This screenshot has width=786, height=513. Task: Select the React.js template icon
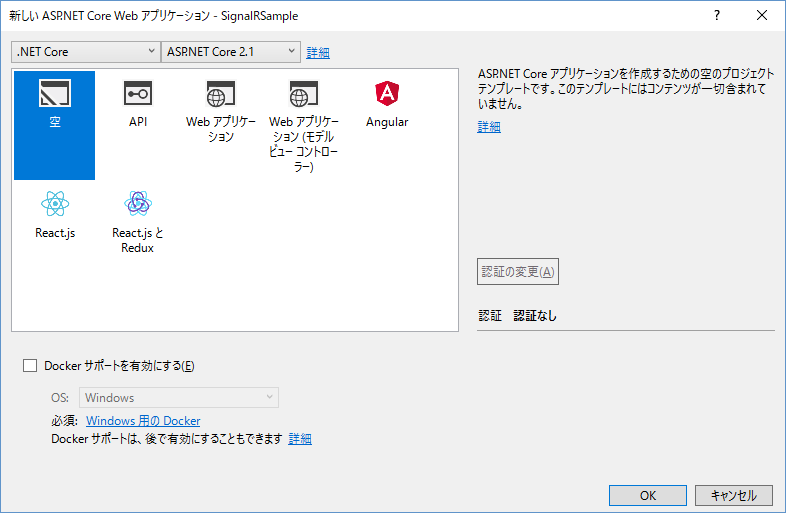click(x=55, y=204)
